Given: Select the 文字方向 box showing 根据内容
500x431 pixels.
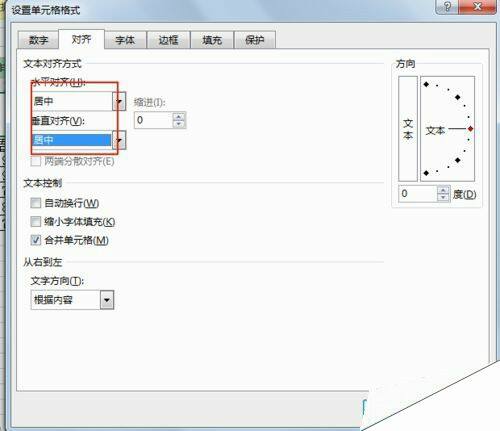Looking at the screenshot, I should 72,300.
